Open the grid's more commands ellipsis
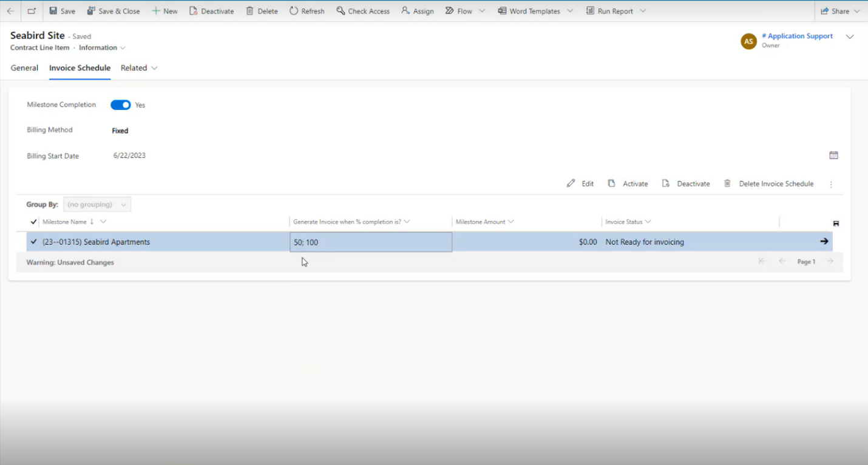The image size is (868, 465). pos(831,184)
